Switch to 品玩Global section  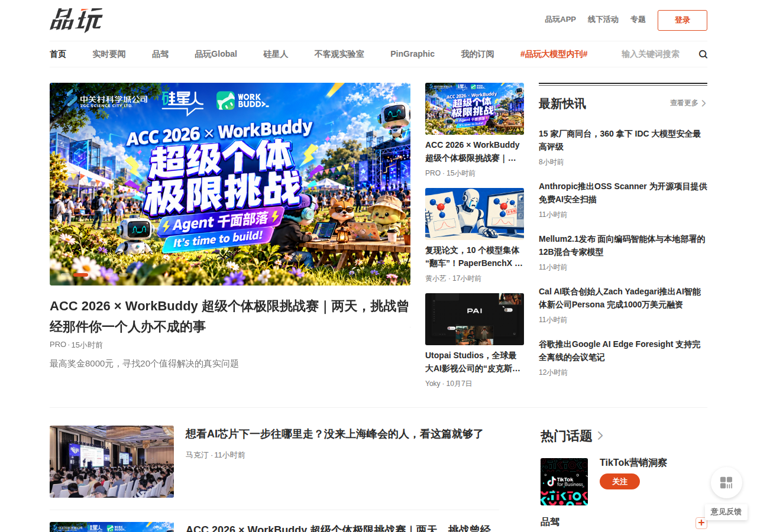216,54
